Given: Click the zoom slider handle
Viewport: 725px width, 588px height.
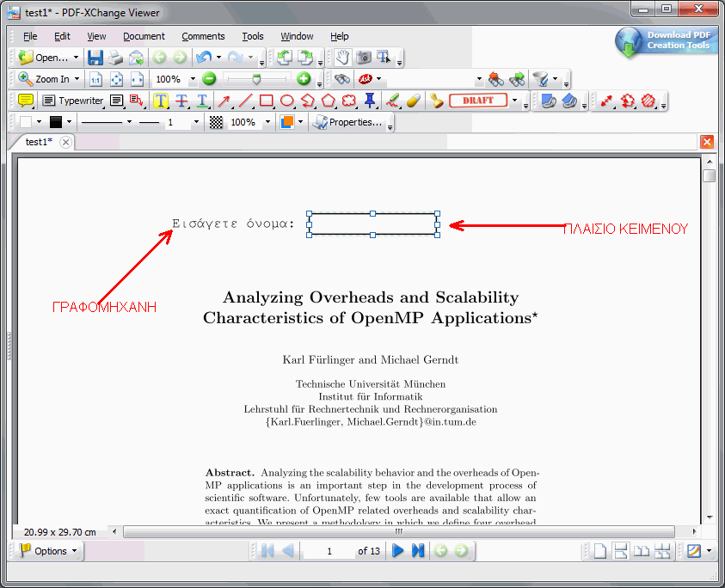Looking at the screenshot, I should (256, 79).
